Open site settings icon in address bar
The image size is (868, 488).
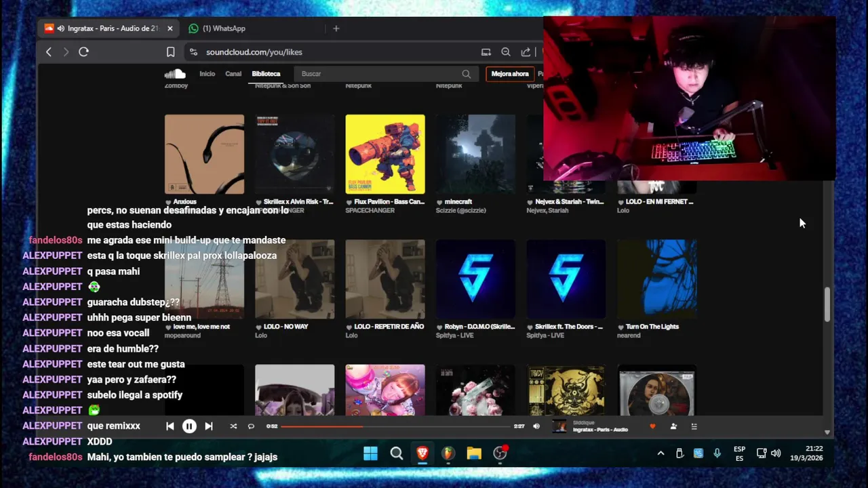click(193, 52)
